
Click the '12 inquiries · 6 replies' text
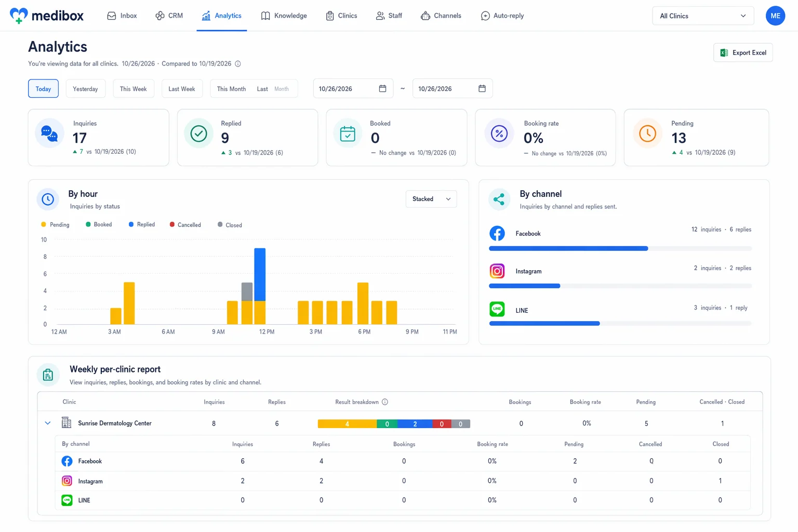pyautogui.click(x=721, y=229)
